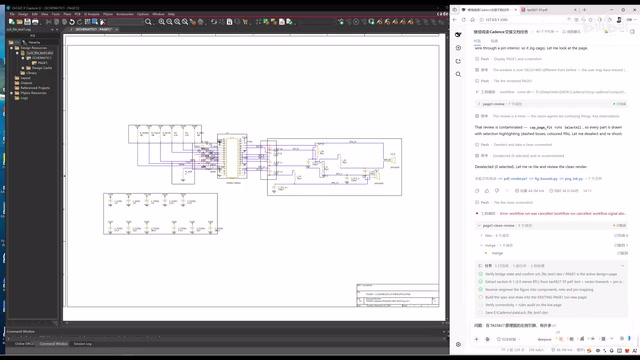Zoom to a selected area
The height and width of the screenshot is (360, 640).
177,22
